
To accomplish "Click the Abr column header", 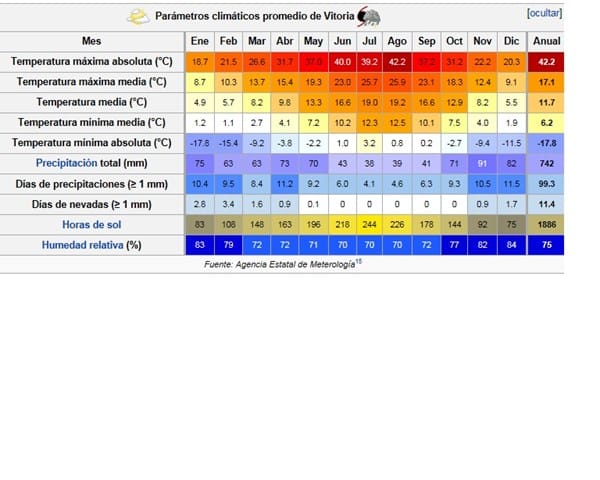I will (x=285, y=41).
